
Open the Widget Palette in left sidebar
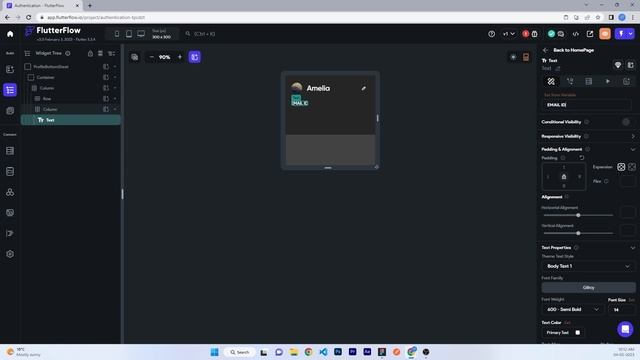coord(10,69)
